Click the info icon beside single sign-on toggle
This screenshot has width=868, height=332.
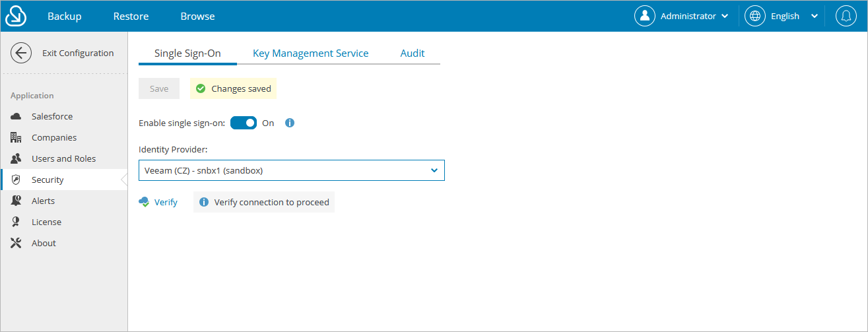click(289, 123)
